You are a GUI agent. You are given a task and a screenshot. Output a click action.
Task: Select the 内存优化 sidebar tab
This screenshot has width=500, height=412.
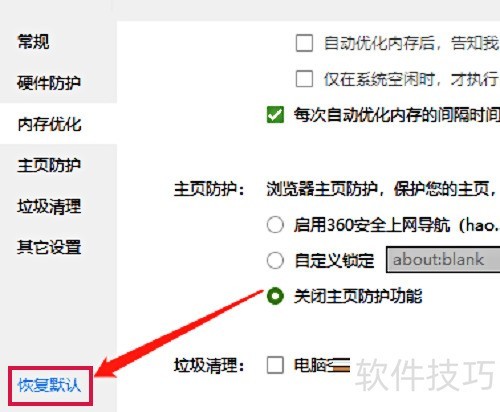pos(49,124)
